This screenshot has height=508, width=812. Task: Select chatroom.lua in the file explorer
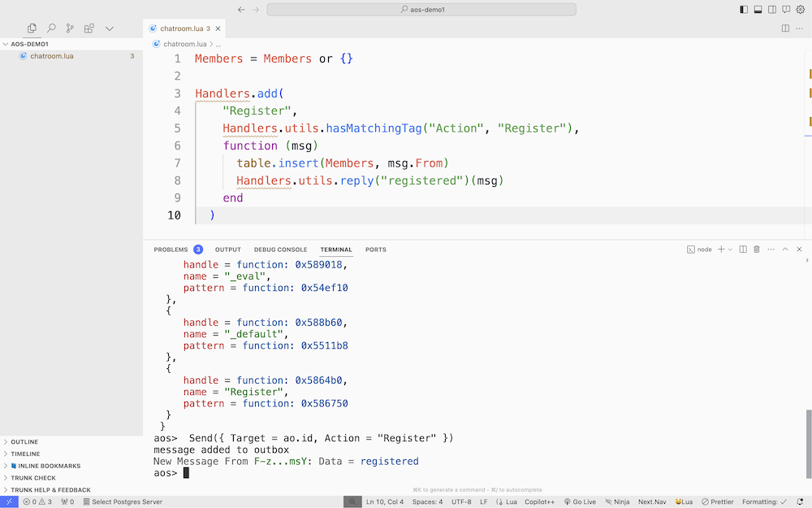[x=52, y=56]
